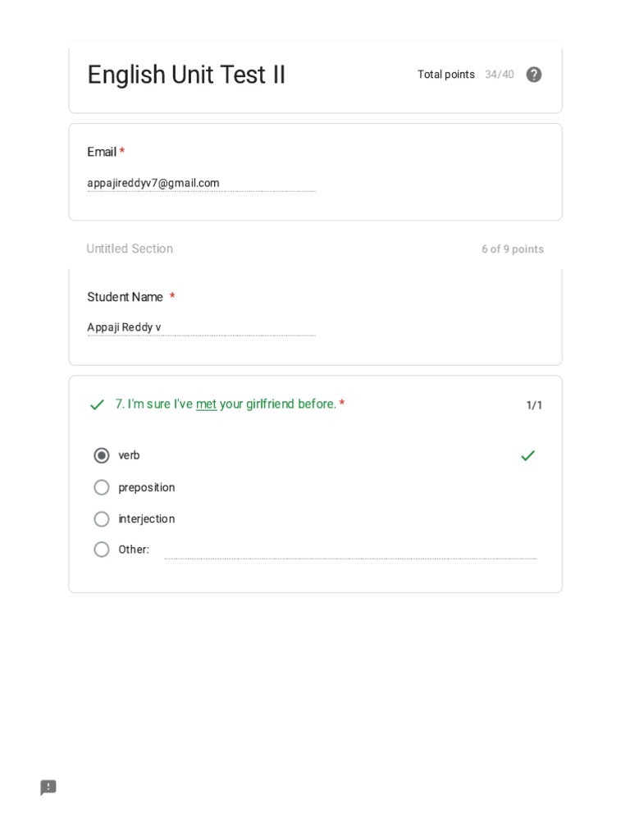630x840 pixels.
Task: Click the underlined word "met"
Action: [206, 404]
